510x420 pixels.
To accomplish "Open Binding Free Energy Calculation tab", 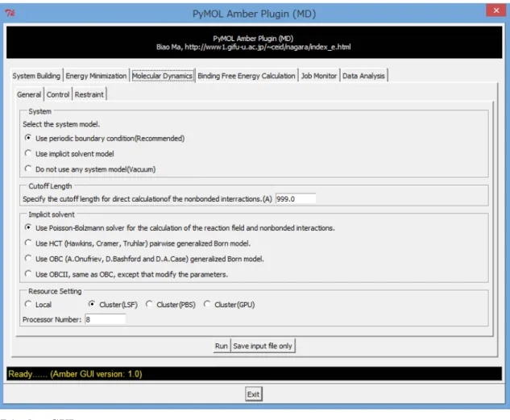I will point(247,76).
